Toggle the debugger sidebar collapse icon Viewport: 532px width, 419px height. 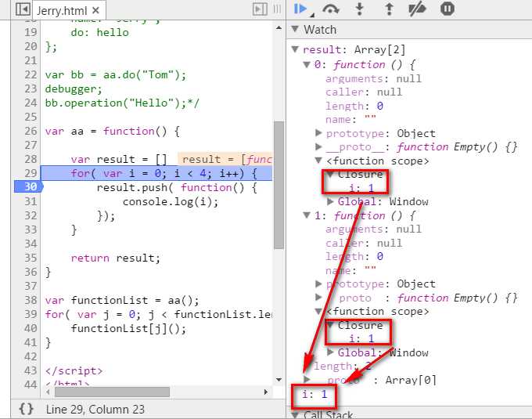coord(260,9)
